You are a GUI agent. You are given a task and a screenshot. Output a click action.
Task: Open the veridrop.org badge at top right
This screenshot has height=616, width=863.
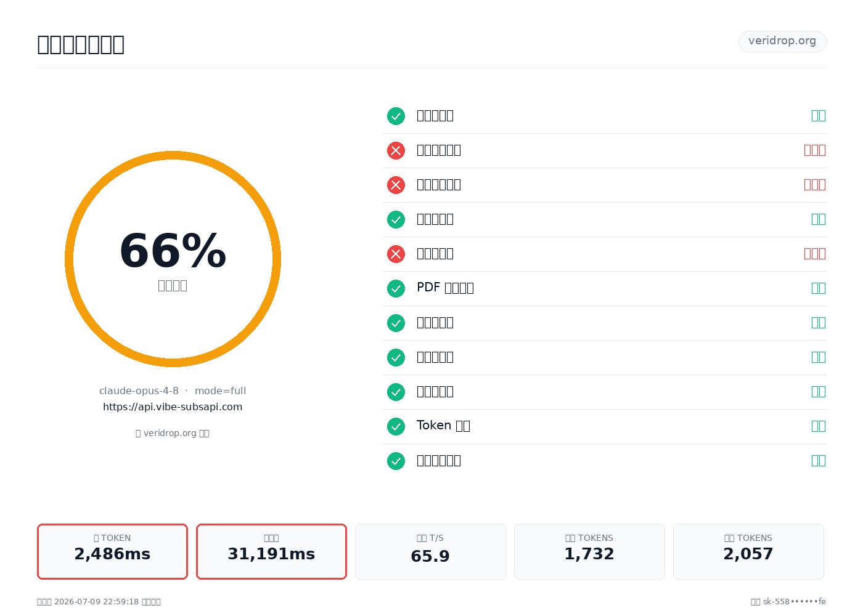coord(782,41)
